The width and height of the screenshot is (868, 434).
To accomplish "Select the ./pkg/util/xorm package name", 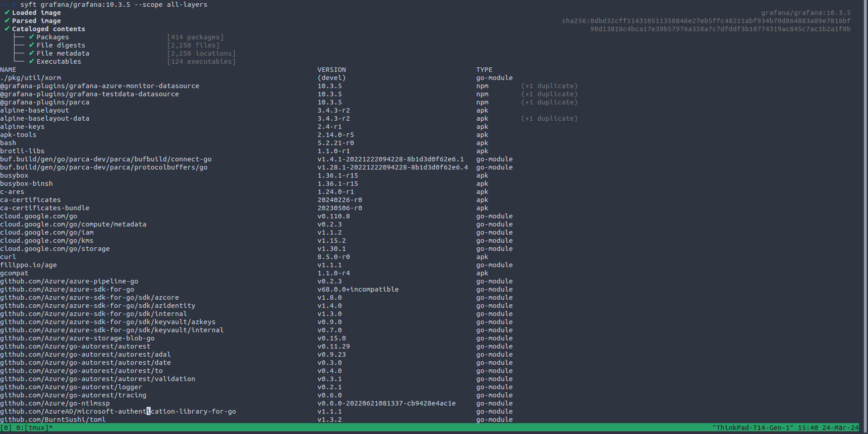I will pos(30,78).
